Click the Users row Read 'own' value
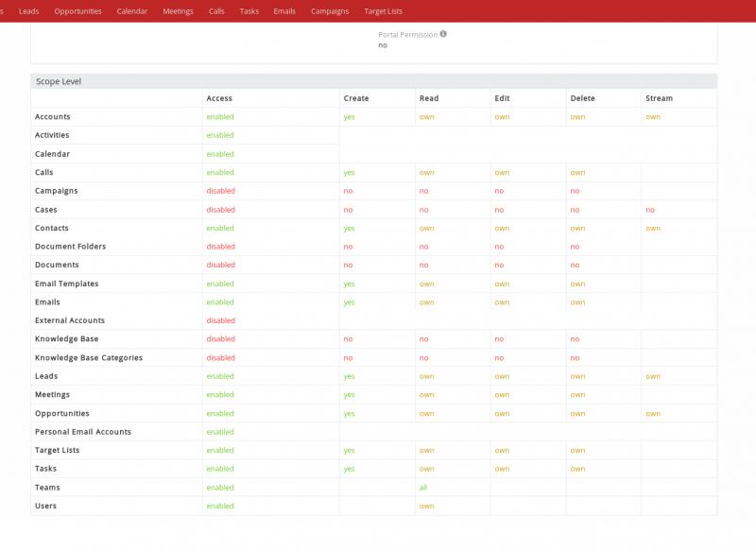The image size is (756, 551). [426, 506]
